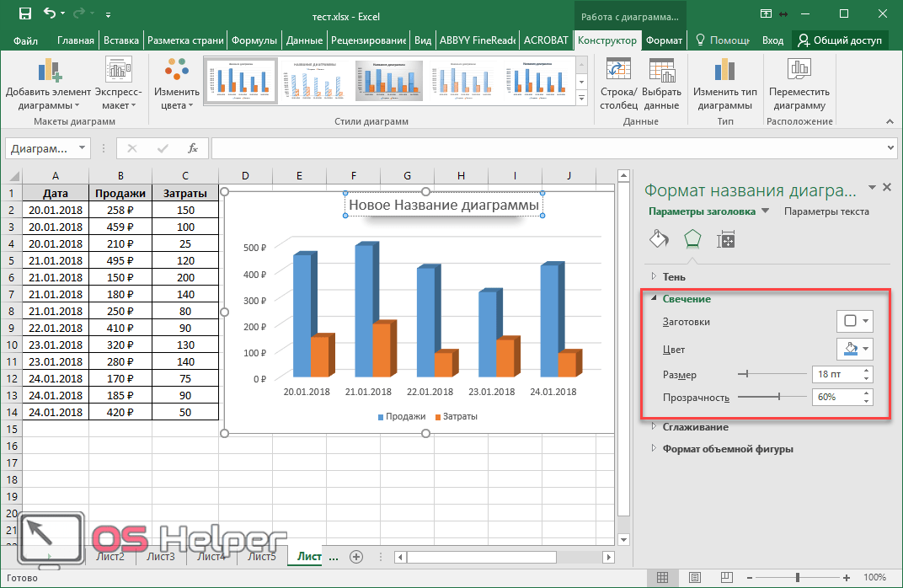The image size is (903, 588).
Task: Switch to the Формат ribbon tab
Action: [664, 40]
